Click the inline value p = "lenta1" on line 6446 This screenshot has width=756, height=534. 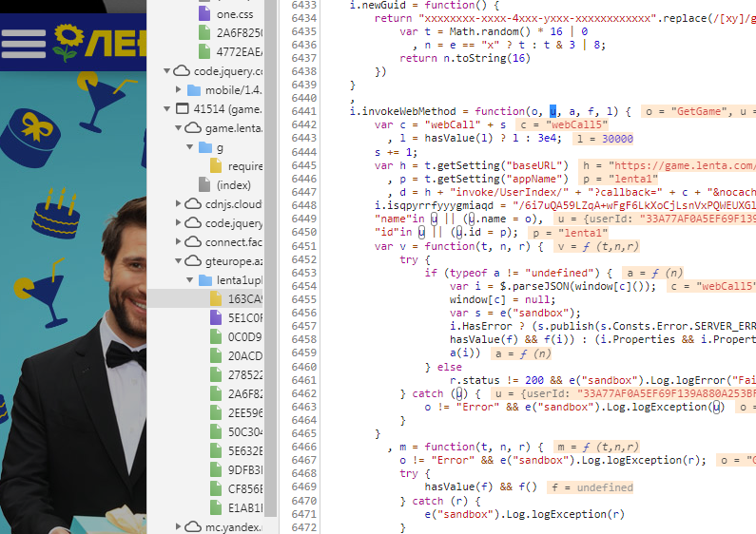point(620,179)
